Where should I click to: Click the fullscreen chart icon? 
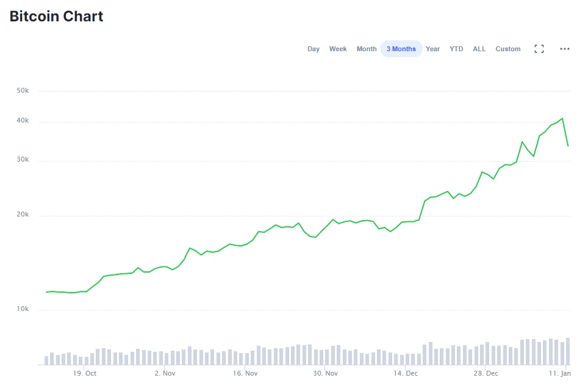539,49
